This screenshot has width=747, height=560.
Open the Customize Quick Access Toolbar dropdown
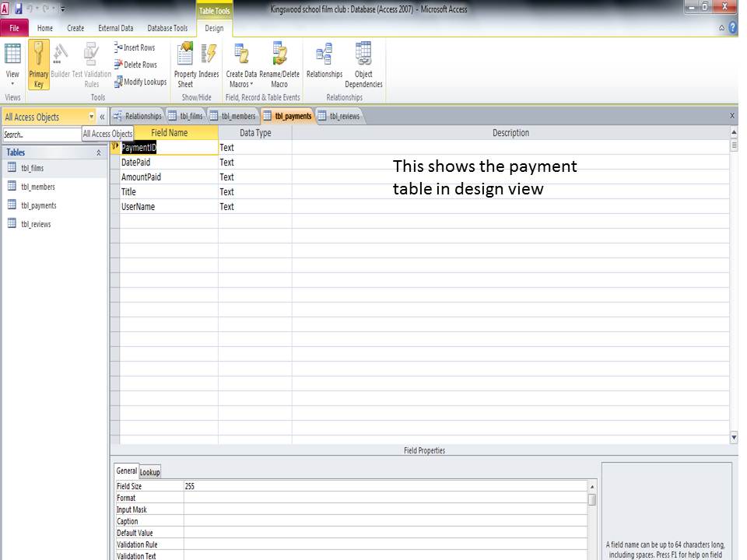tap(62, 9)
